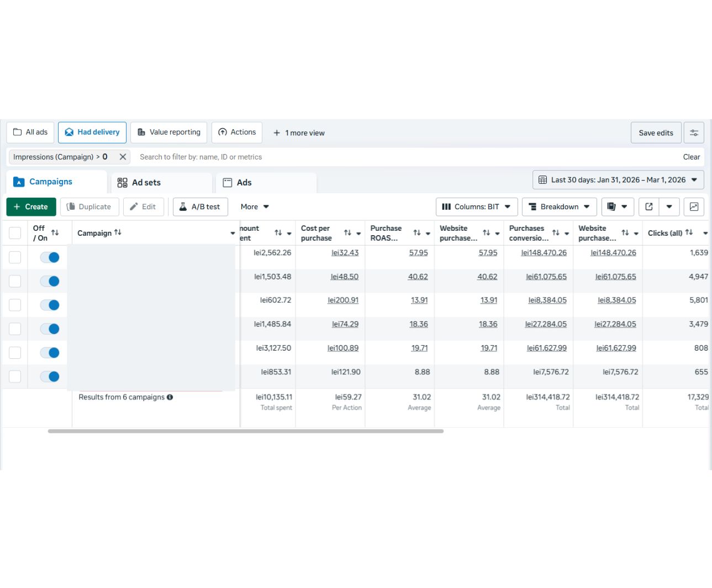
Task: Check the row with lei602.72 spent
Action: [x=15, y=305]
